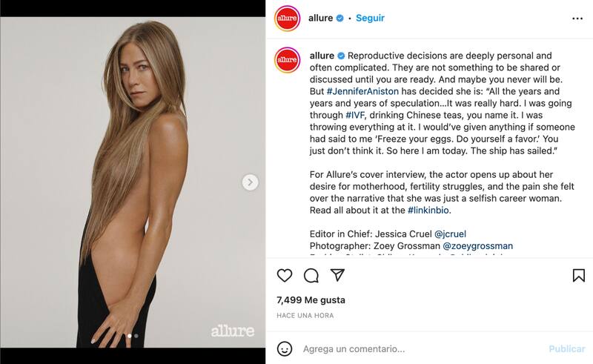The width and height of the screenshot is (593, 364).
Task: Open the #JenniferAniston hashtag
Action: click(x=362, y=91)
